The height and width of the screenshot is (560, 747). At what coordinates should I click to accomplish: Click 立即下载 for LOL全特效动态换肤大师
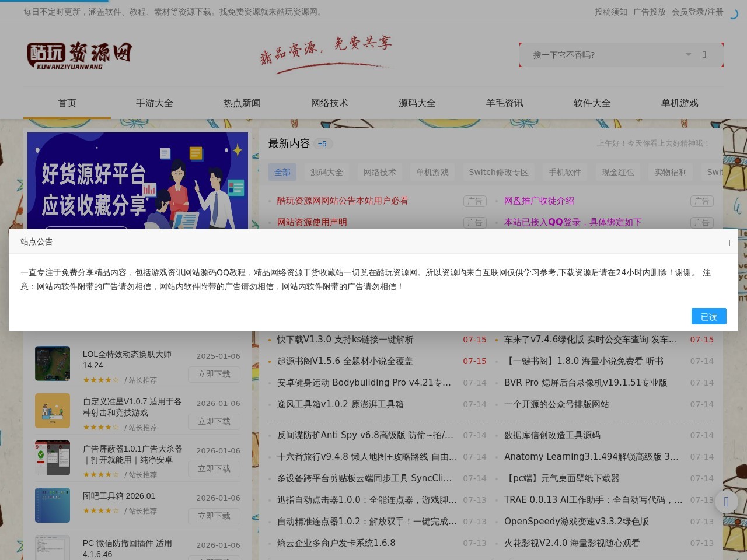214,374
